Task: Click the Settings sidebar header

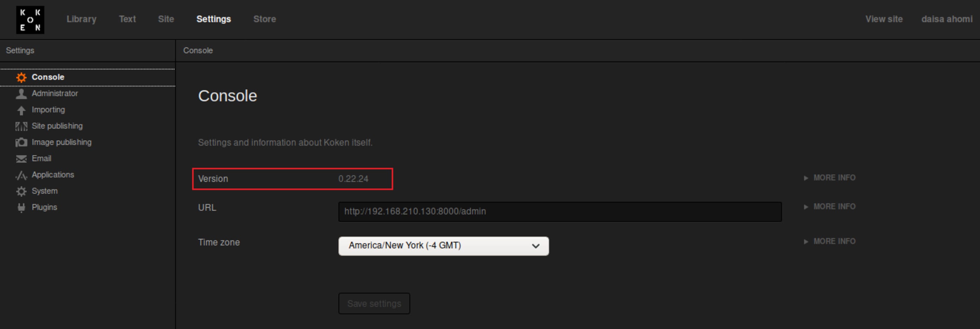Action: pyautogui.click(x=20, y=51)
